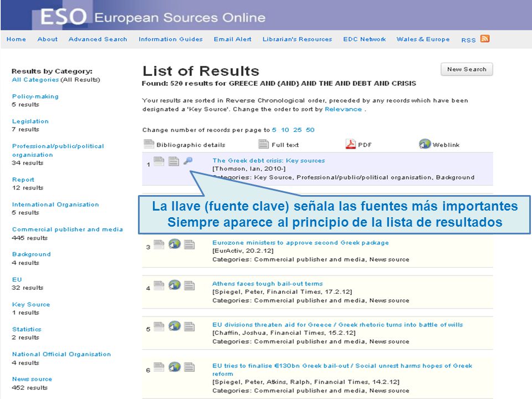Filter results by Policy-making category

(35, 96)
